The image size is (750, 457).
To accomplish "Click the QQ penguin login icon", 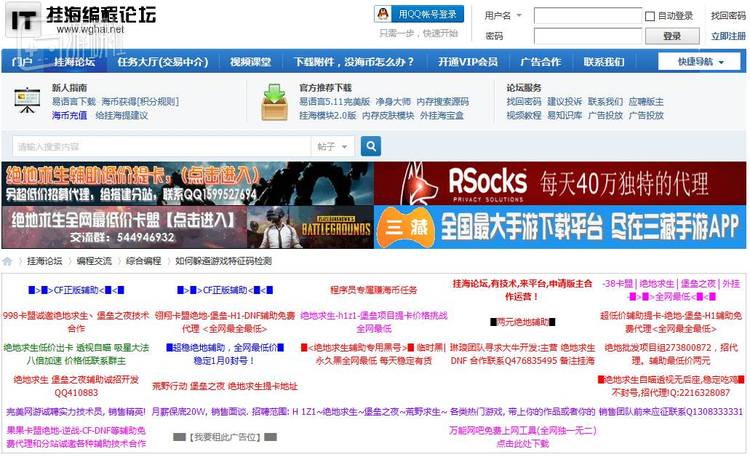I will coord(383,14).
